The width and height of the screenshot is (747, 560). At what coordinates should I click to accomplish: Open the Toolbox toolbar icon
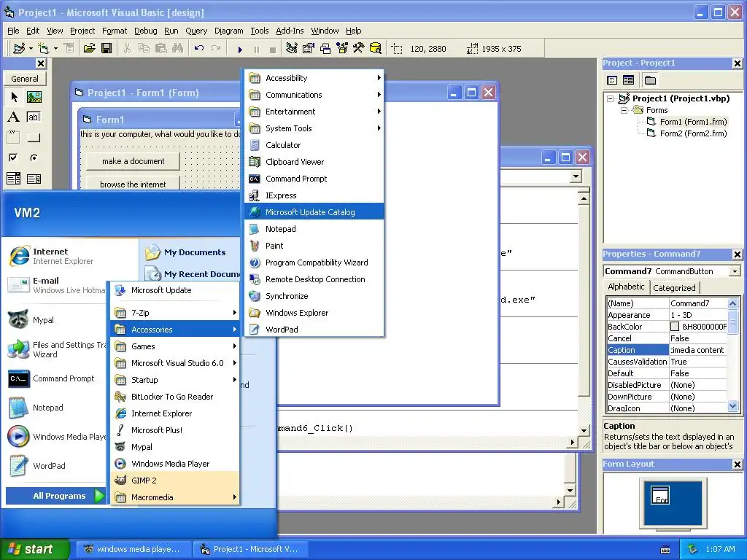pyautogui.click(x=358, y=48)
